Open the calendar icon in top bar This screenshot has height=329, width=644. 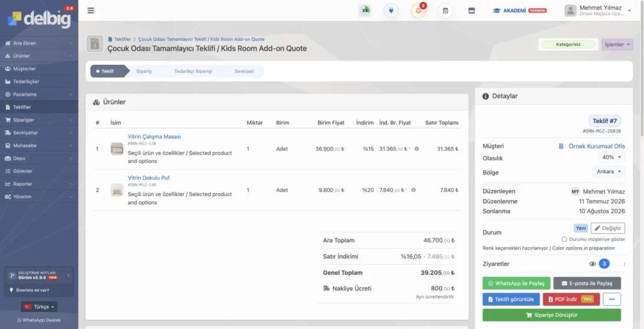pyautogui.click(x=445, y=11)
